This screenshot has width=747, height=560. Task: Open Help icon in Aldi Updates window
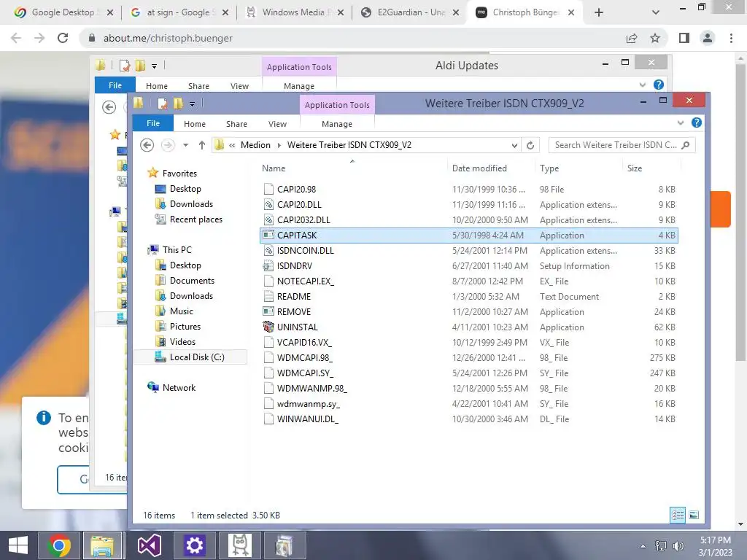(x=659, y=85)
